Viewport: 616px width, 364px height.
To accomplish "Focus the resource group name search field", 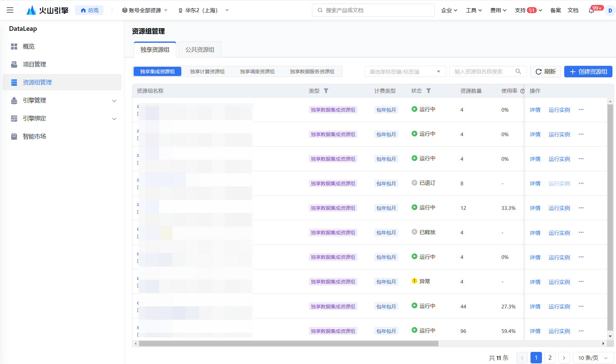I will point(488,71).
